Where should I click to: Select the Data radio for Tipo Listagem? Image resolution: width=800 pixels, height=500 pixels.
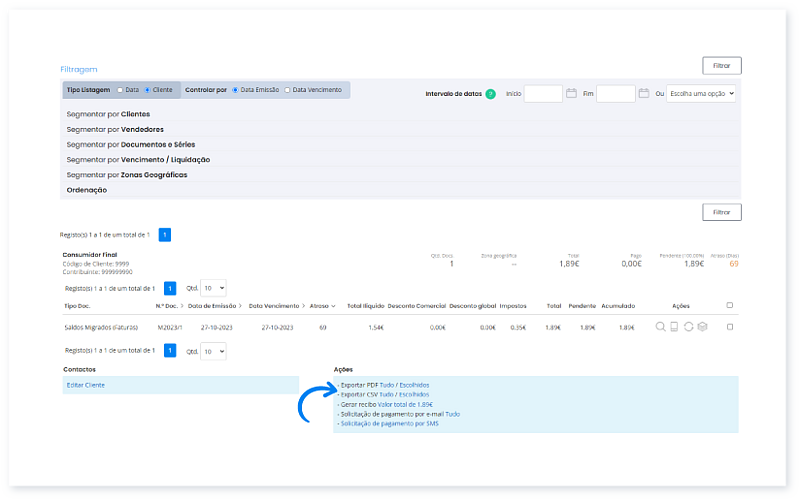pos(120,90)
